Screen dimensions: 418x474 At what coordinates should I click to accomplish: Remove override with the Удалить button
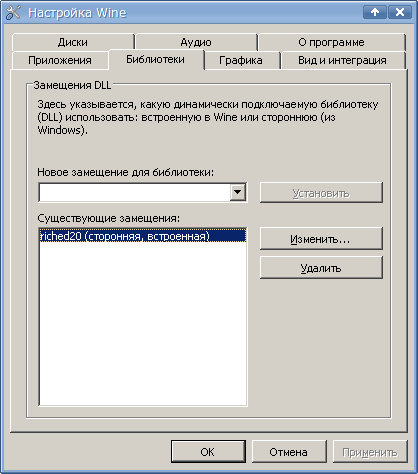click(321, 268)
